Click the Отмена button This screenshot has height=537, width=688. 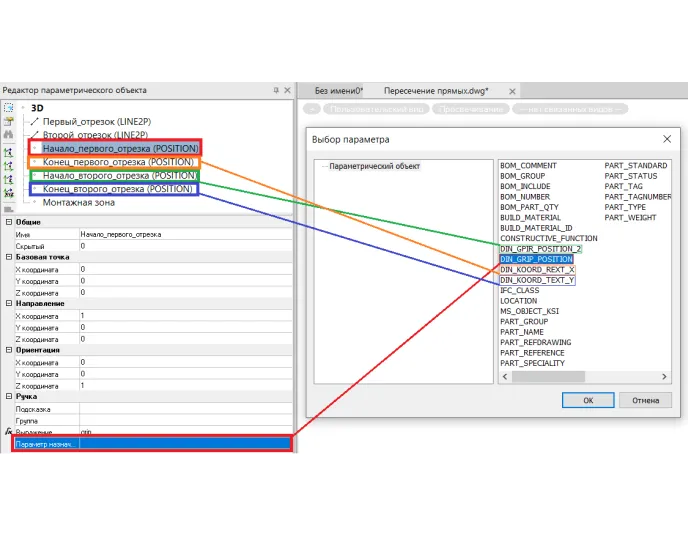click(x=645, y=400)
